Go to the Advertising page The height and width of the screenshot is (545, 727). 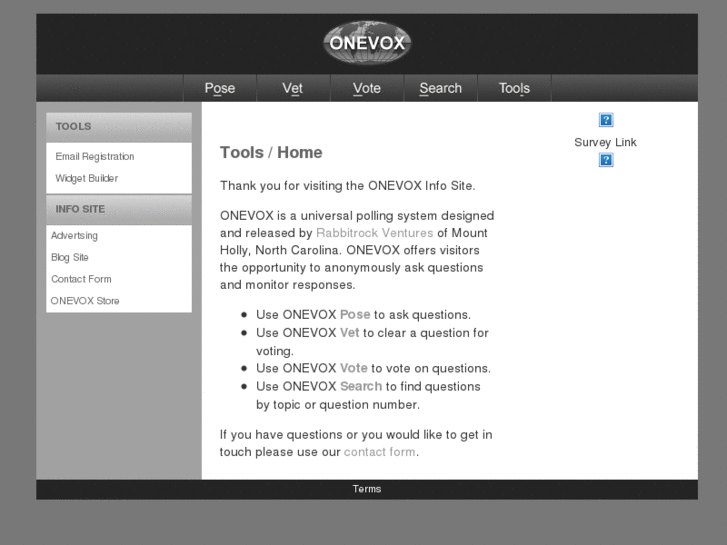tap(74, 236)
